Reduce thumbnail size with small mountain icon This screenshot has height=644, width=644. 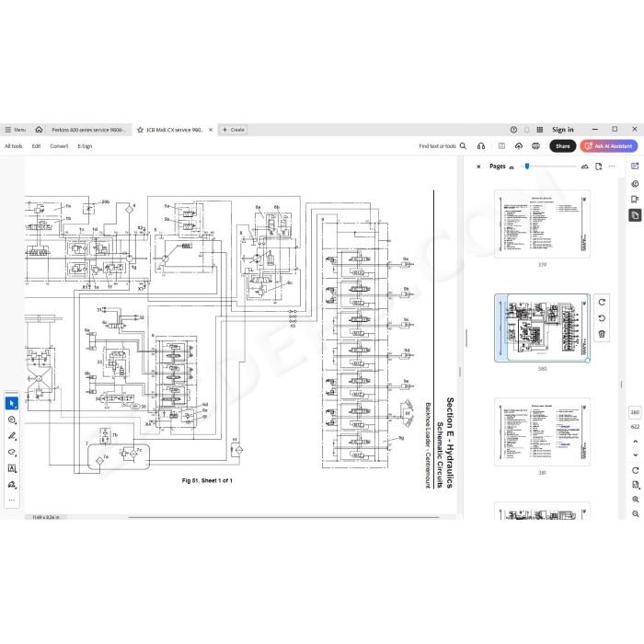click(x=512, y=167)
